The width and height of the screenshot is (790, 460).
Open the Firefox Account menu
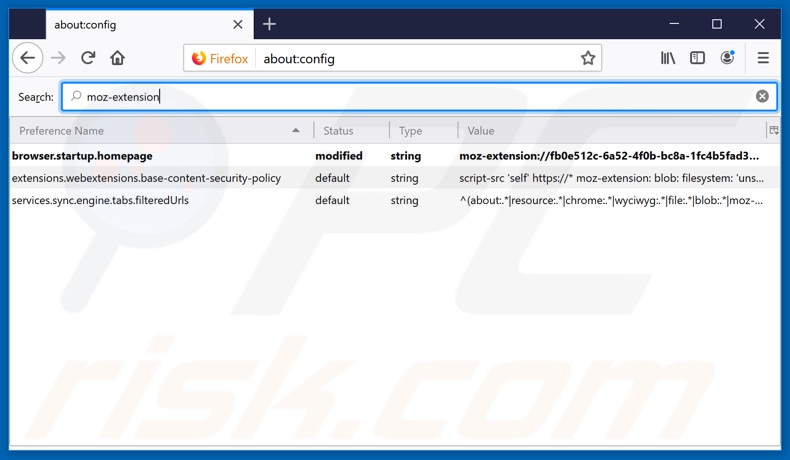tap(727, 58)
